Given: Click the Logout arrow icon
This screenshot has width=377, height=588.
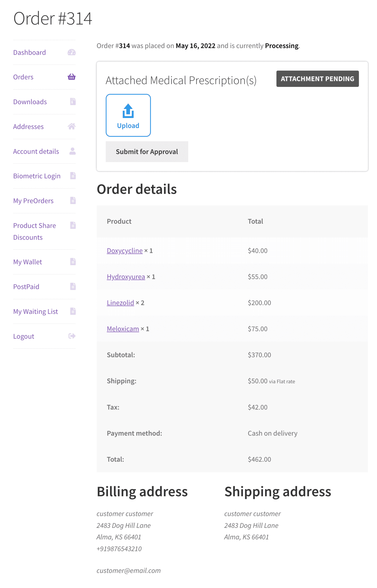Looking at the screenshot, I should point(72,336).
